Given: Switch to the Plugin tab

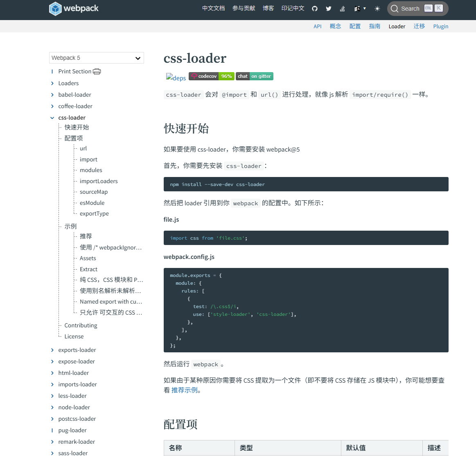Looking at the screenshot, I should point(441,27).
